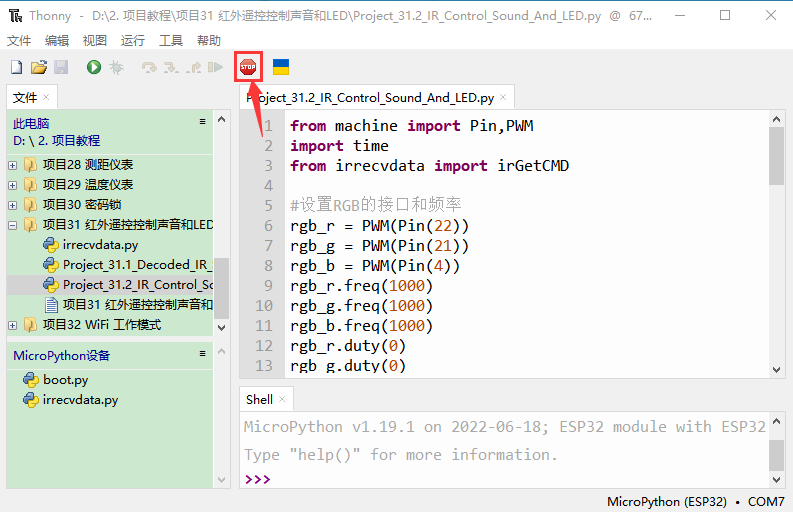
Task: Open 此电脑 panel hamburger menu
Action: [202, 122]
